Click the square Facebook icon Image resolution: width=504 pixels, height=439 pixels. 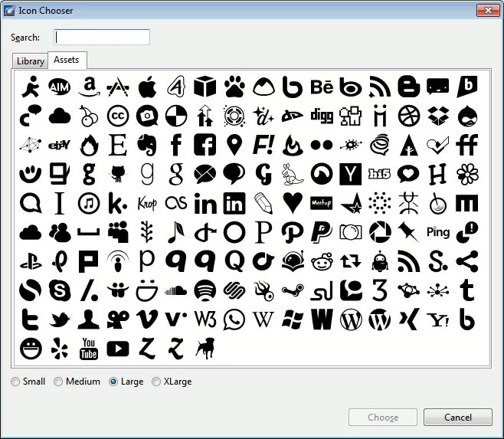205,145
